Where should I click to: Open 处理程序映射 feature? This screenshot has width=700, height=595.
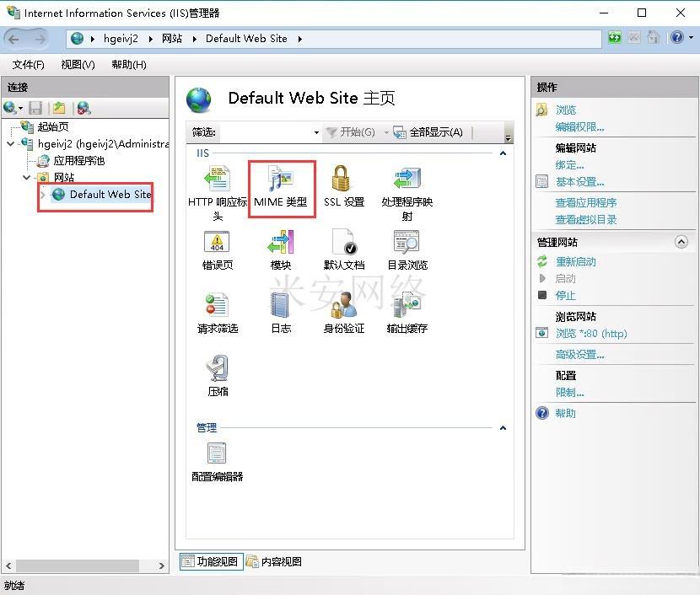[407, 193]
